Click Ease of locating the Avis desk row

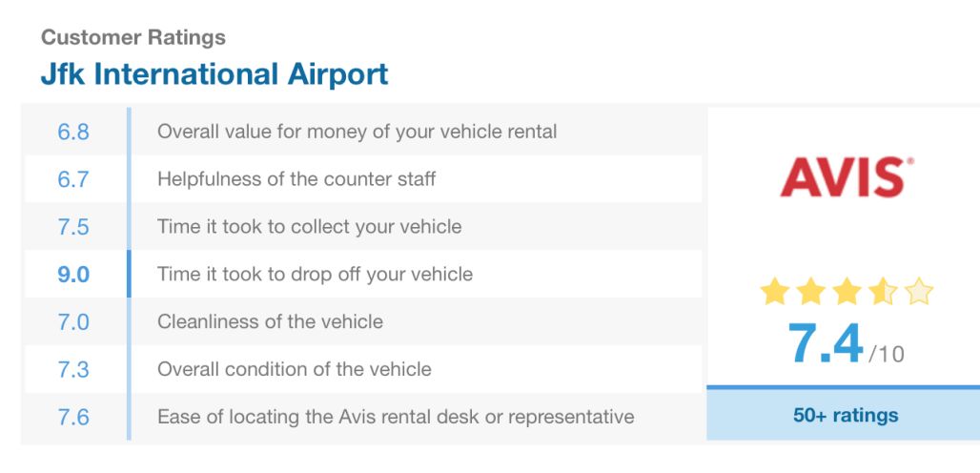point(363,416)
